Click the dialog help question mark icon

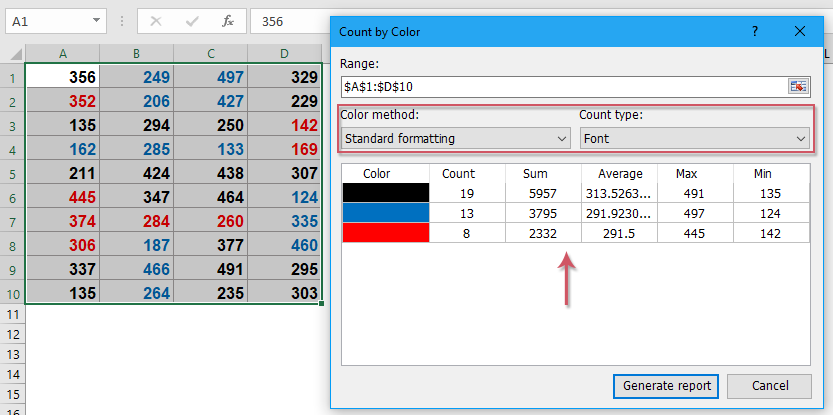[x=755, y=31]
